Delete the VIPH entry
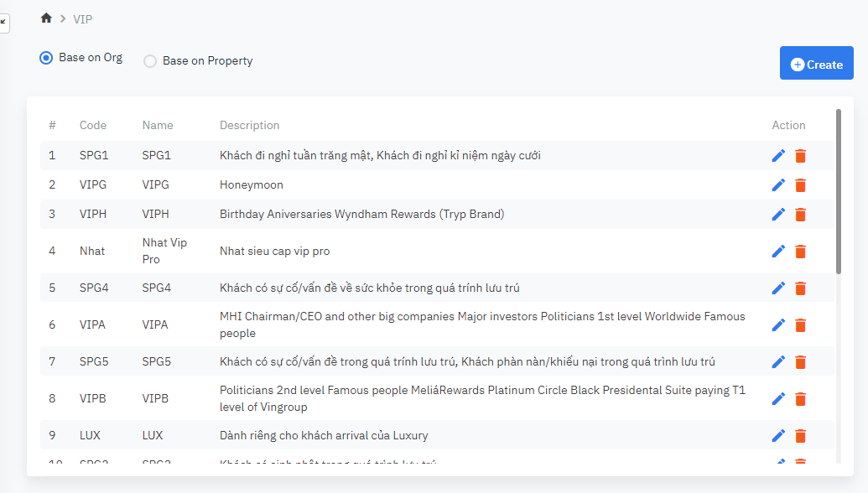The width and height of the screenshot is (868, 493). [801, 215]
